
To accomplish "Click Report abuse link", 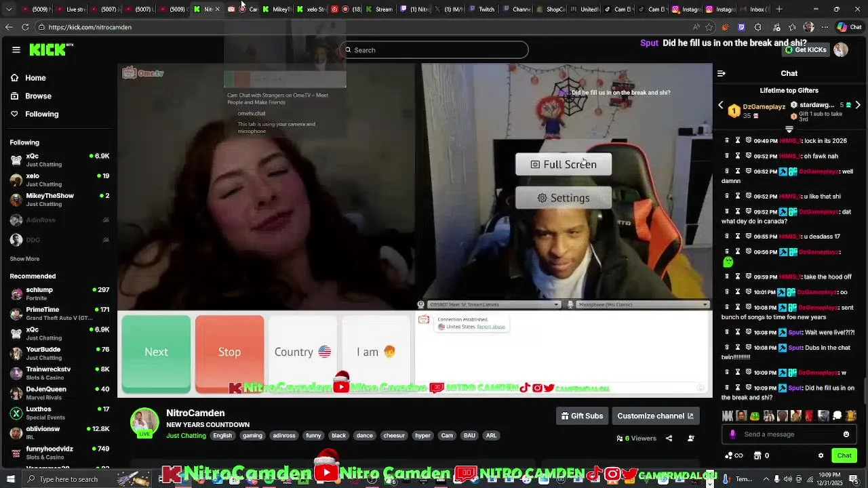I will tap(491, 327).
